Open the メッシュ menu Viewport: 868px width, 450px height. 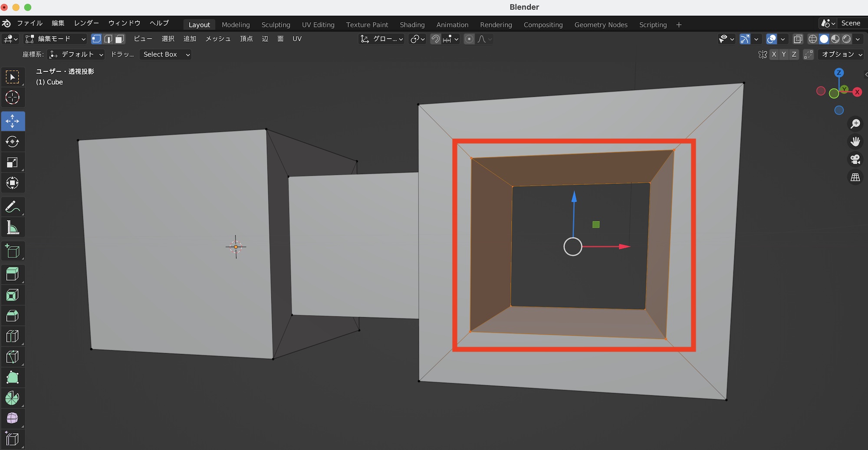pyautogui.click(x=218, y=39)
